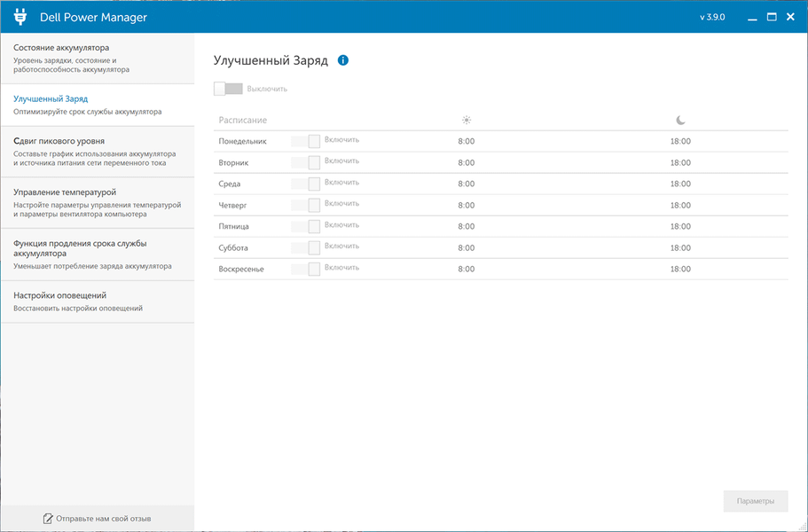This screenshot has height=532, width=808.
Task: Open the Состояние аккумулятора section
Action: (x=98, y=59)
